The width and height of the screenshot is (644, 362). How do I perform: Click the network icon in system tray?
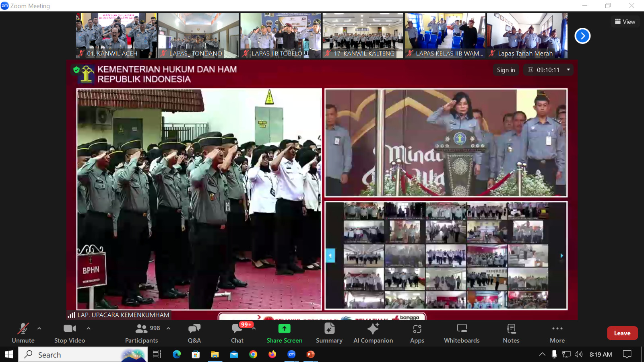pos(566,354)
